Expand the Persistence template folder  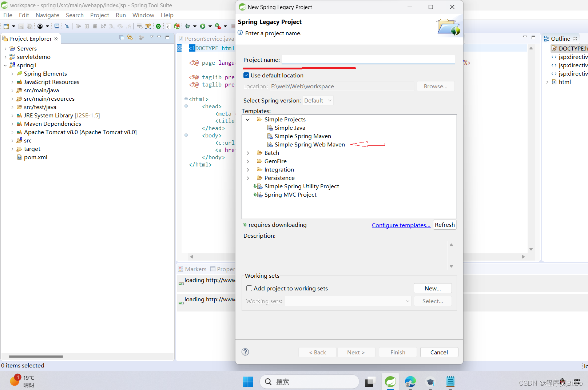(x=248, y=178)
